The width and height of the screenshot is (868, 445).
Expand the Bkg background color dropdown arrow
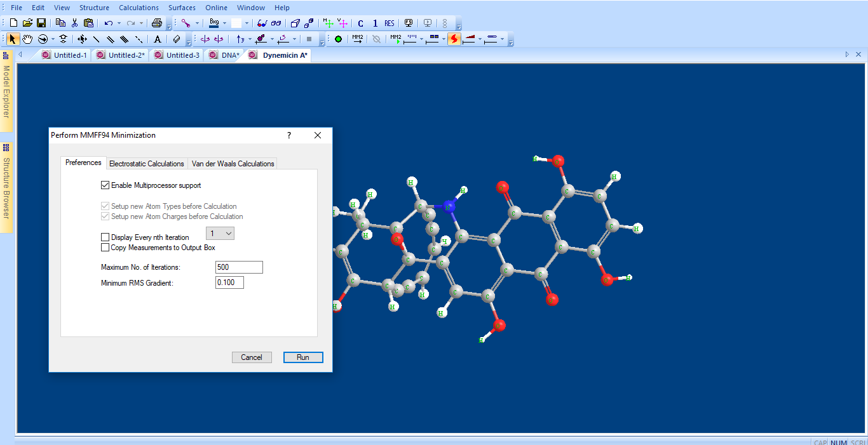pos(224,23)
